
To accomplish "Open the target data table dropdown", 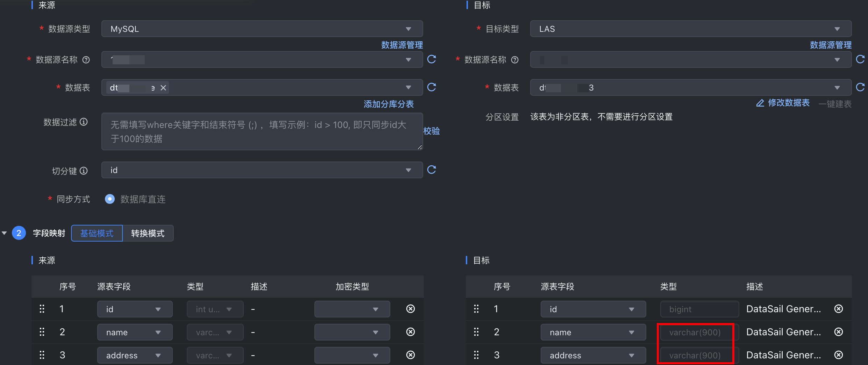I will point(691,87).
